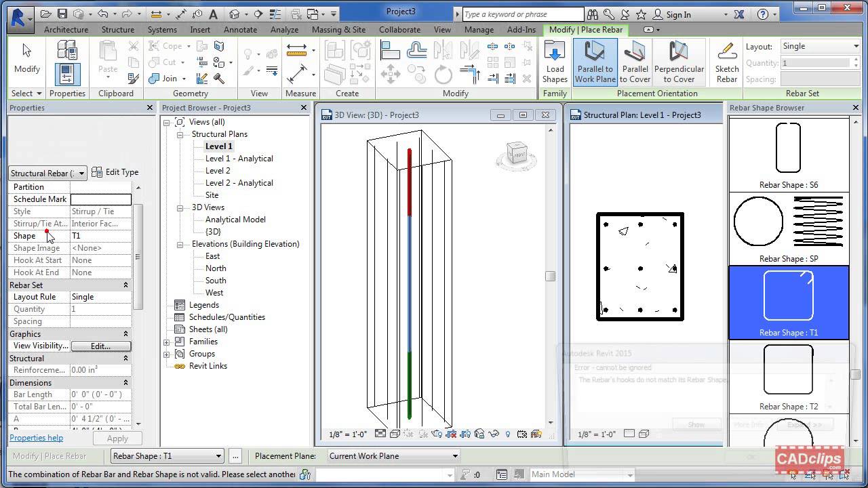Toggle reveal hidden elements glasses
Image resolution: width=868 pixels, height=488 pixels.
click(x=493, y=434)
